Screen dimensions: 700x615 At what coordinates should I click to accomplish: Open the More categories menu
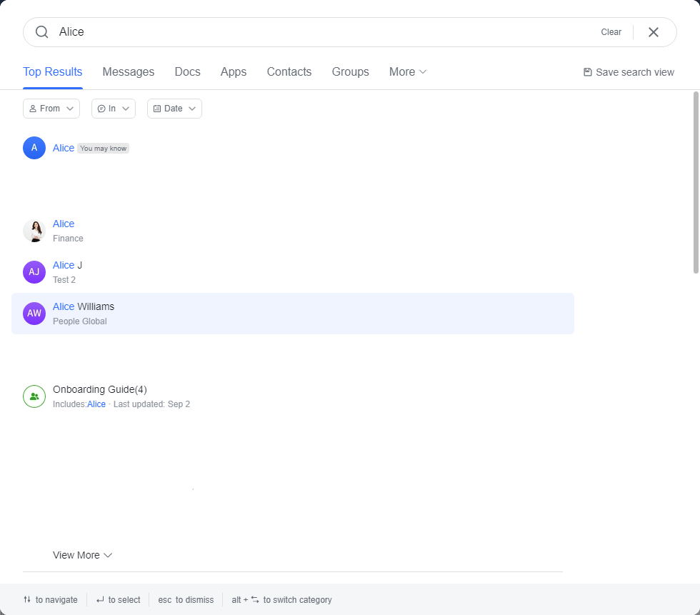tap(408, 72)
